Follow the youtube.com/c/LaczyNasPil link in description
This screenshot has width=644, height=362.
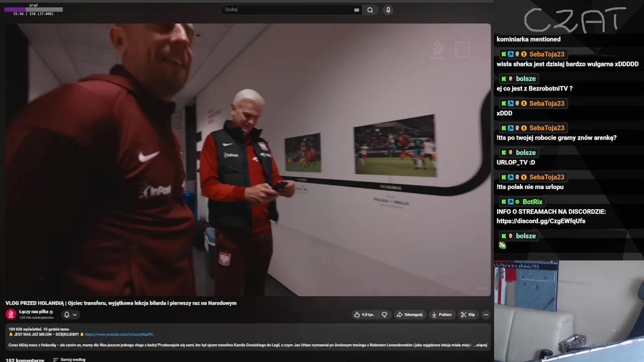[120, 334]
